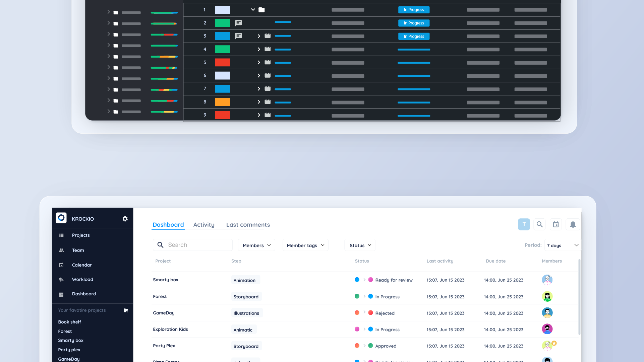Click the search icon in the header
Image resolution: width=644 pixels, height=362 pixels.
tap(539, 224)
